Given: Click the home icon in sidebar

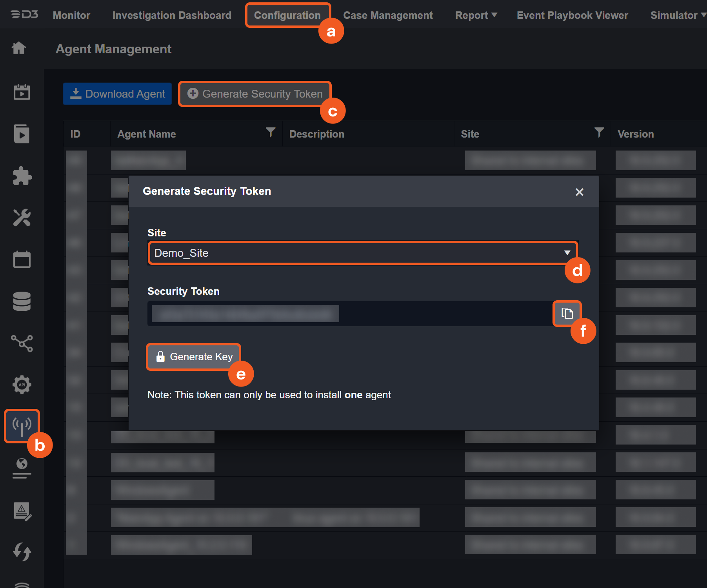Looking at the screenshot, I should click(19, 48).
